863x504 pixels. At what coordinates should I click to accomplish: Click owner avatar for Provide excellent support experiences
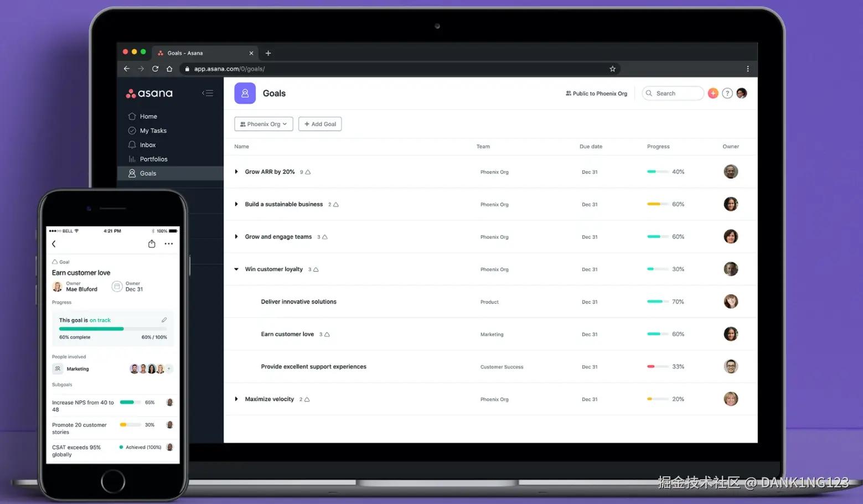[731, 366]
